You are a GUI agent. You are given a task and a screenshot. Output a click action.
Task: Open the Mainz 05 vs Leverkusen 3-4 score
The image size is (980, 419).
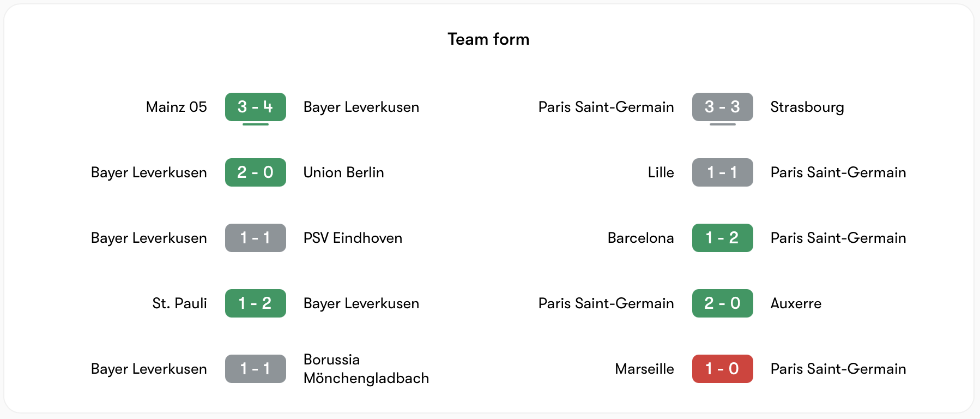pos(255,107)
